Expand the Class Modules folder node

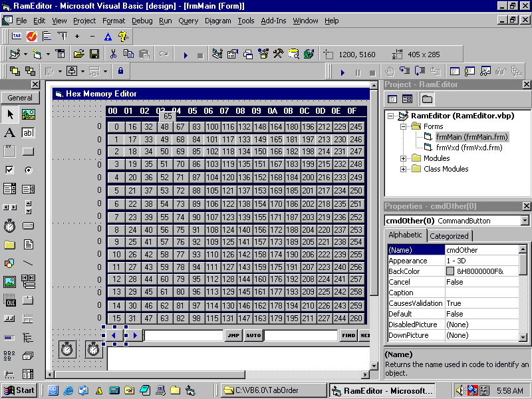coord(403,169)
